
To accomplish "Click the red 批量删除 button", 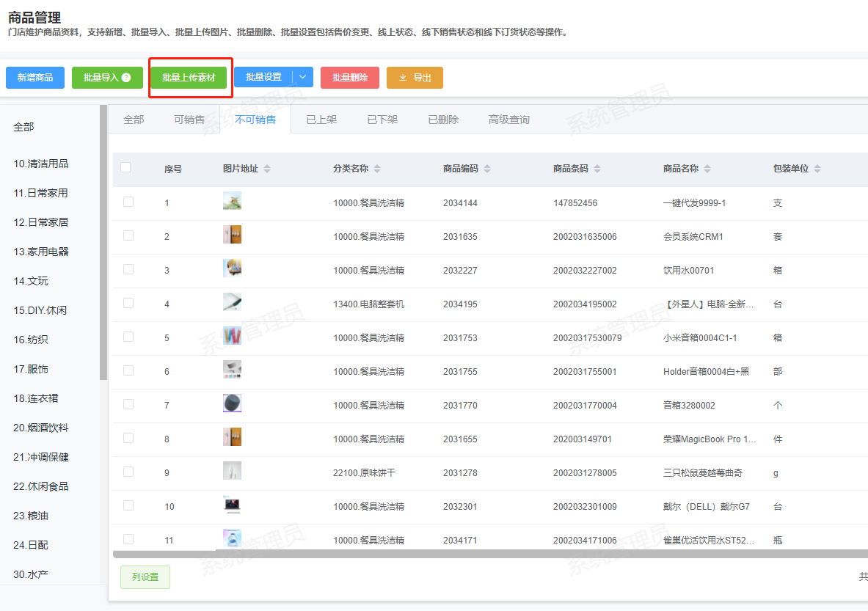I will point(350,78).
